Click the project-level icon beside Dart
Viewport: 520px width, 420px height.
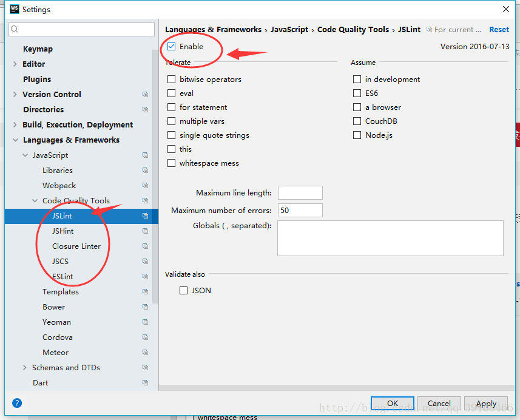[145, 382]
